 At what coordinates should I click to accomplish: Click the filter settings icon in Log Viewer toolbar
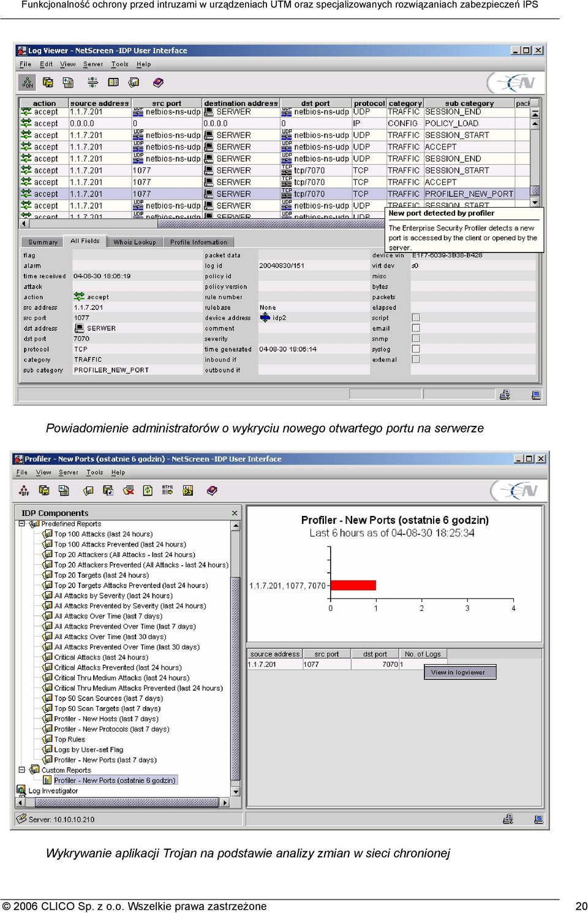click(x=92, y=82)
